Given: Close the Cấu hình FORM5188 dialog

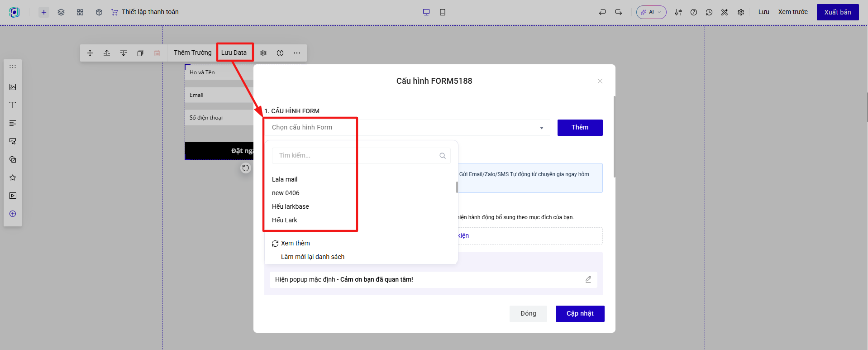Looking at the screenshot, I should [600, 81].
